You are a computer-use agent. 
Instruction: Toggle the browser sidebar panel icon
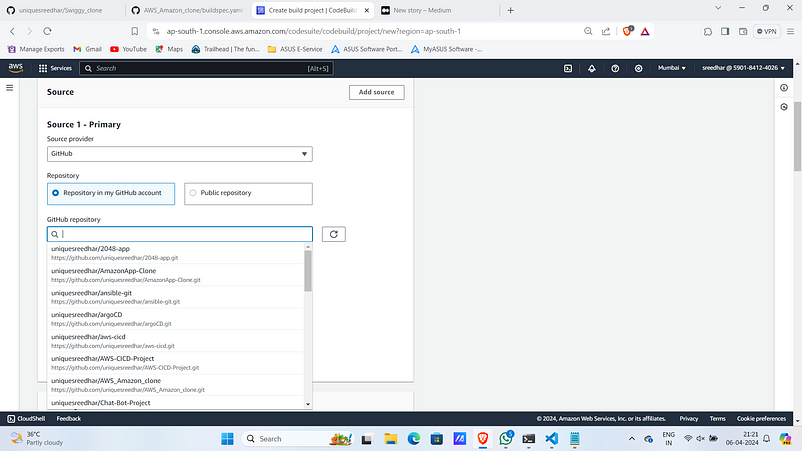725,31
